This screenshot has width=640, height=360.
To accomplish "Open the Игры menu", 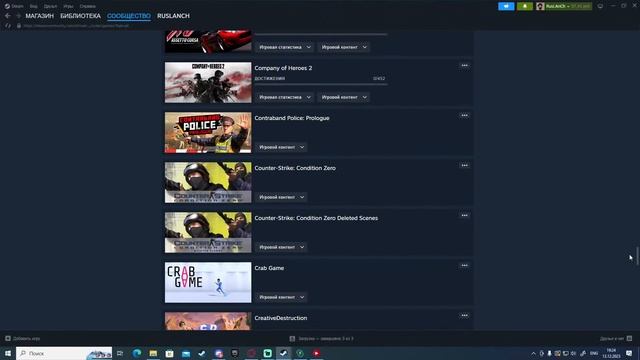I will click(68, 6).
